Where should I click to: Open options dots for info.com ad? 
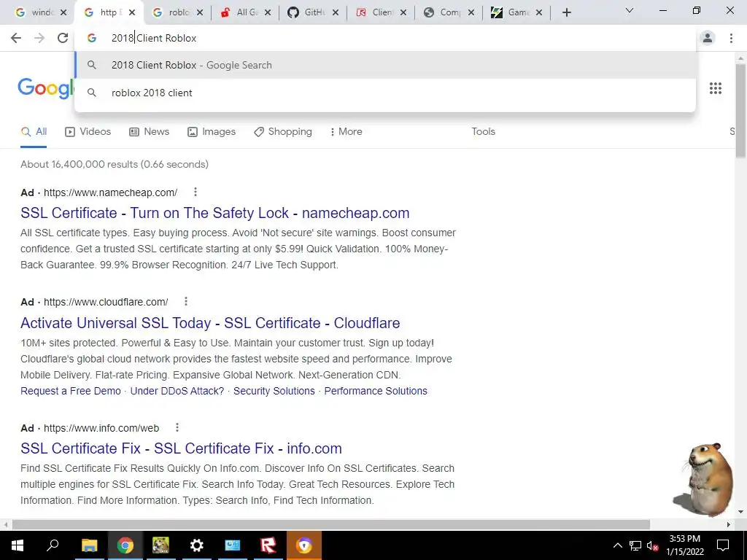[177, 427]
